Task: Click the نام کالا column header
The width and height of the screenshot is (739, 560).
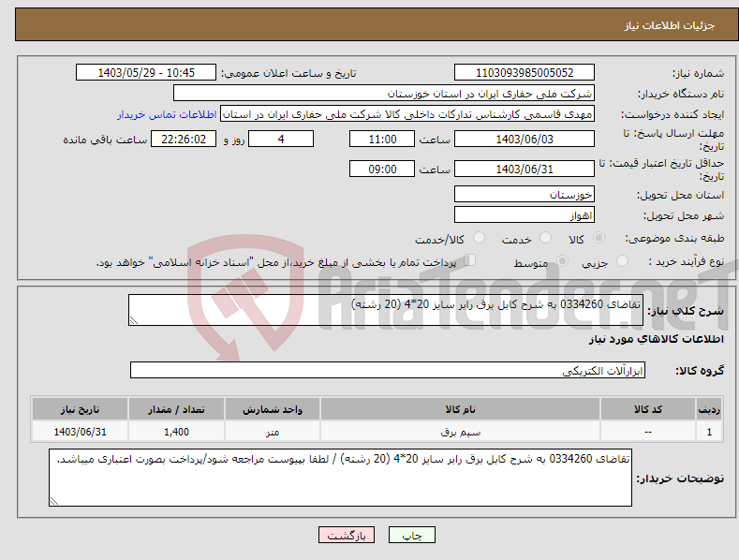Action: (460, 409)
